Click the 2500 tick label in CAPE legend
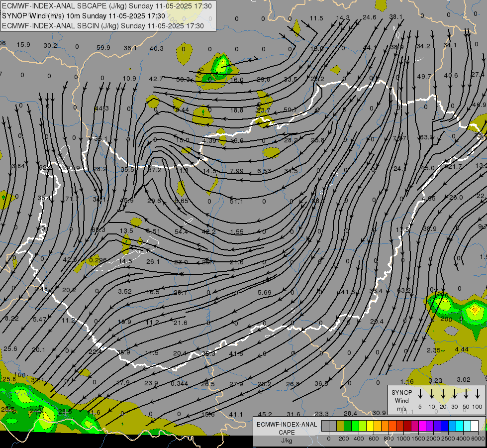 (448, 439)
